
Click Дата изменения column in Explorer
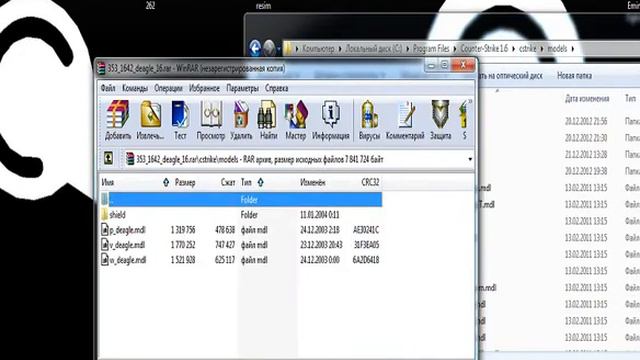pos(587,98)
